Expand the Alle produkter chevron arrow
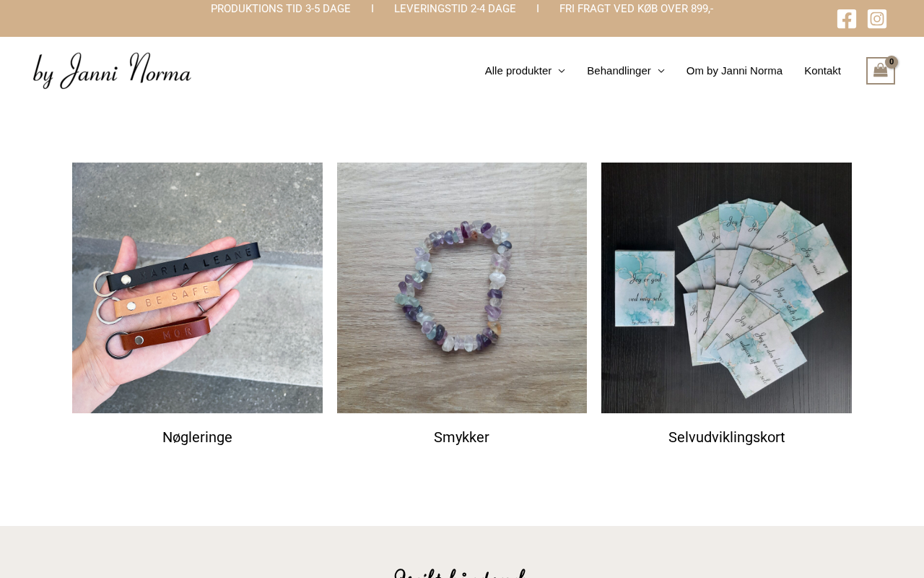The image size is (924, 578). pos(562,71)
